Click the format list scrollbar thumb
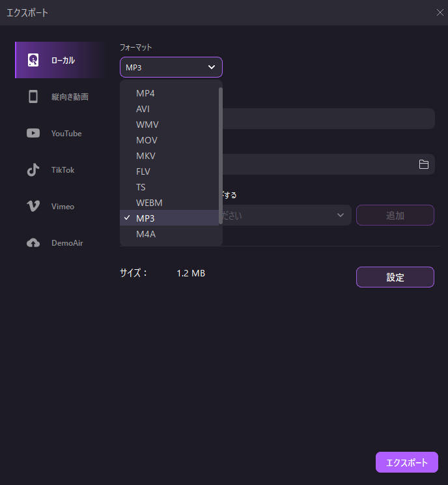 221,156
